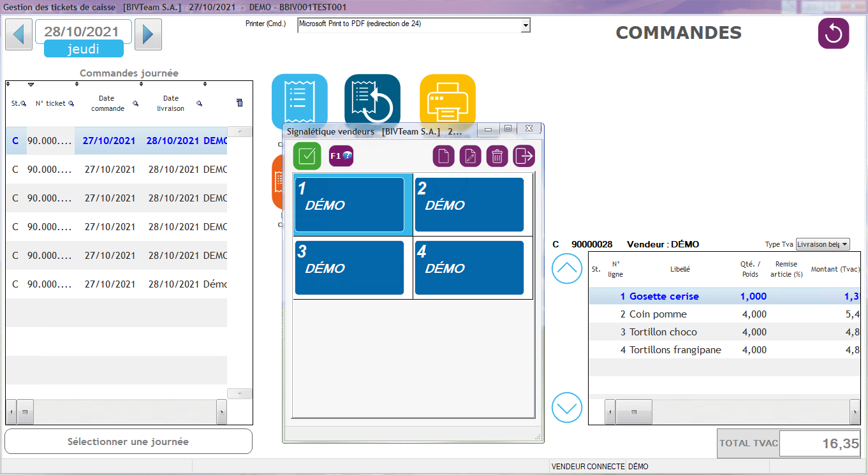Go to the previous day arrow
The image size is (868, 475).
pyautogui.click(x=19, y=34)
